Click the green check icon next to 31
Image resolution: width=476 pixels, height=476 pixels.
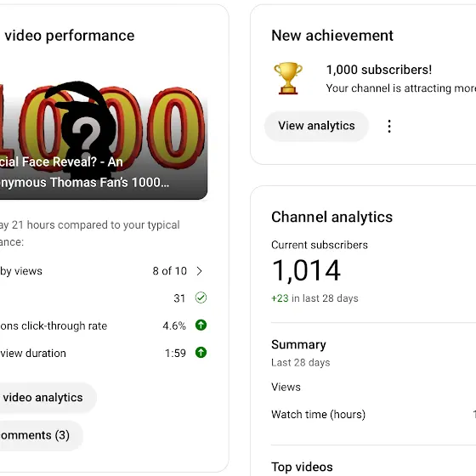point(201,297)
